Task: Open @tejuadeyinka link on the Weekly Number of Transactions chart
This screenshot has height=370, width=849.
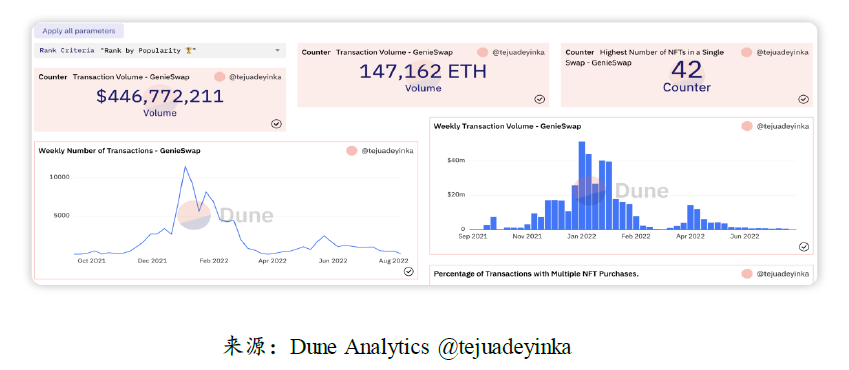Action: 387,151
